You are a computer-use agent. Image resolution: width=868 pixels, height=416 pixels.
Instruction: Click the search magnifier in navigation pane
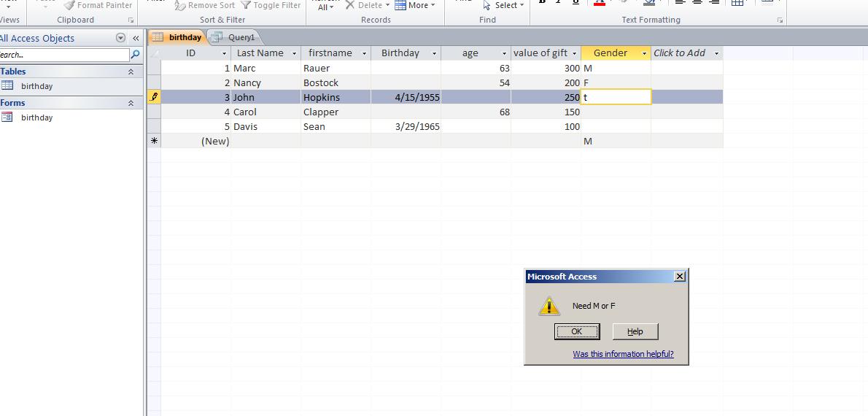(135, 55)
